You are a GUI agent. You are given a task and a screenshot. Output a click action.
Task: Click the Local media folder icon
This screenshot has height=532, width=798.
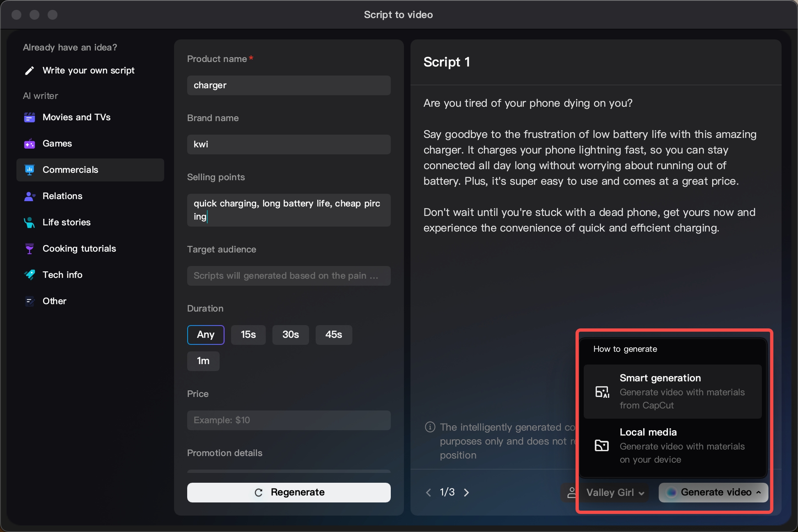(602, 445)
